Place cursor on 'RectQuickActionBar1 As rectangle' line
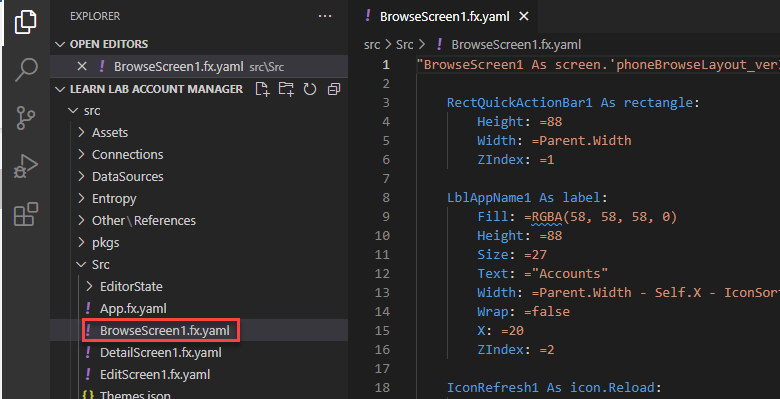 coord(573,102)
